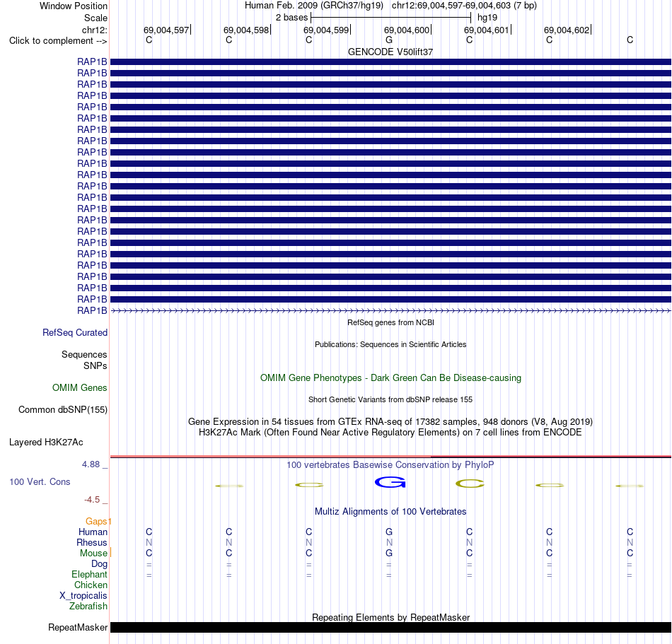Select the Rhesus alignment row label

(92, 542)
